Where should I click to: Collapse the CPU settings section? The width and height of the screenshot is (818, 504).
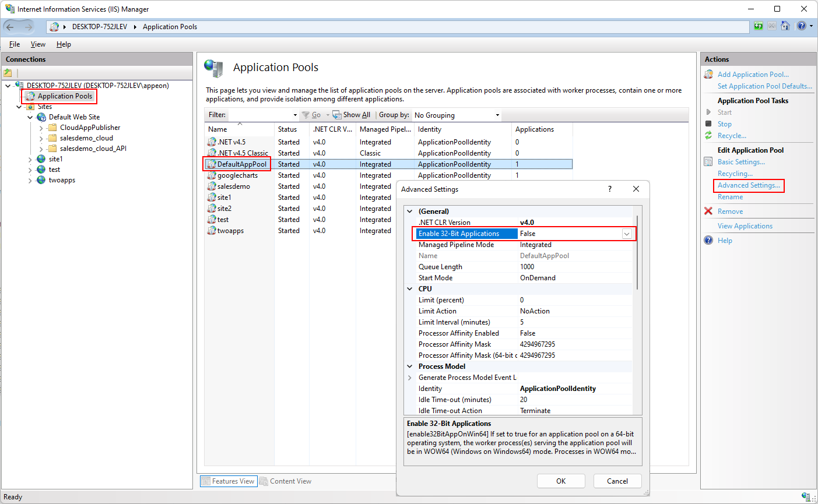click(410, 289)
